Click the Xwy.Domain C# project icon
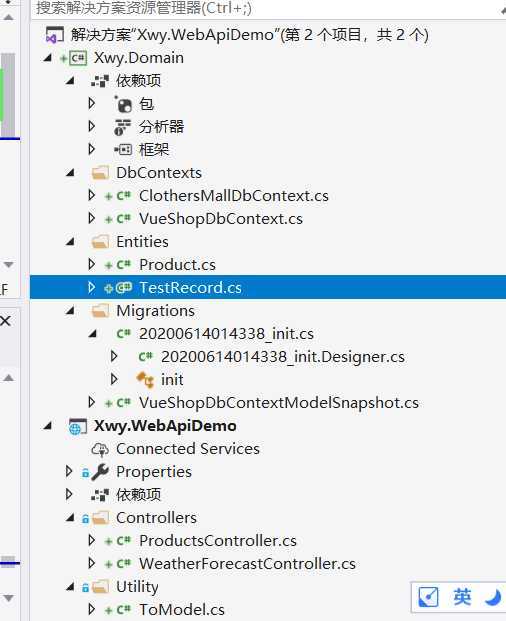 78,58
